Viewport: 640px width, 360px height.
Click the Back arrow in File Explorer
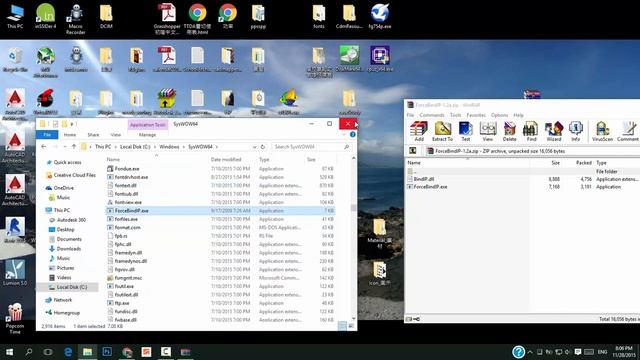44,147
